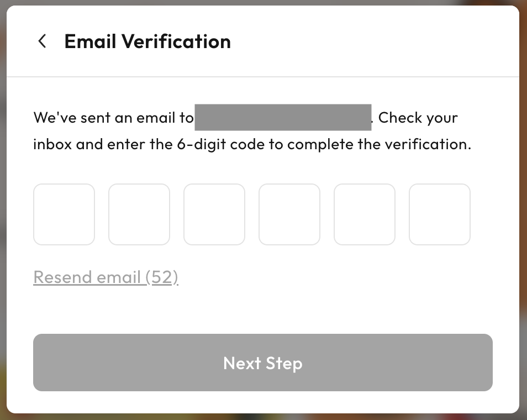Click the Resend email link
This screenshot has width=527, height=420.
[x=88, y=277]
